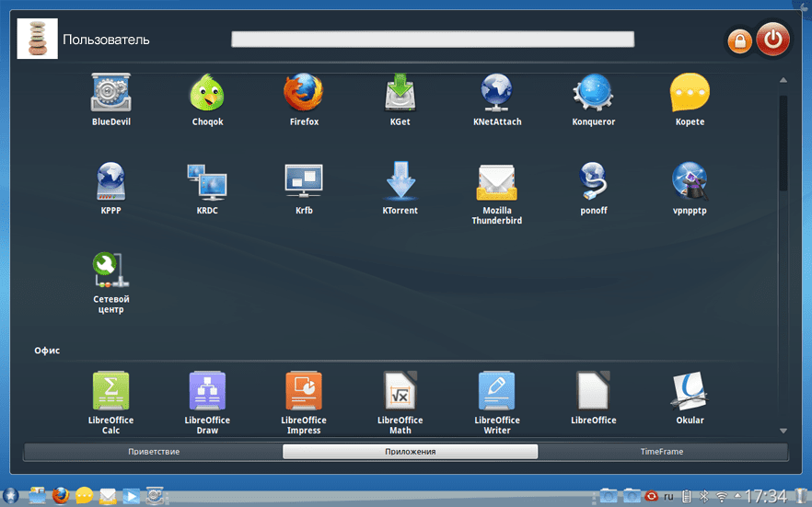Viewport: 812px width, 507px height.
Task: Click the scroll down arrow
Action: 783,431
